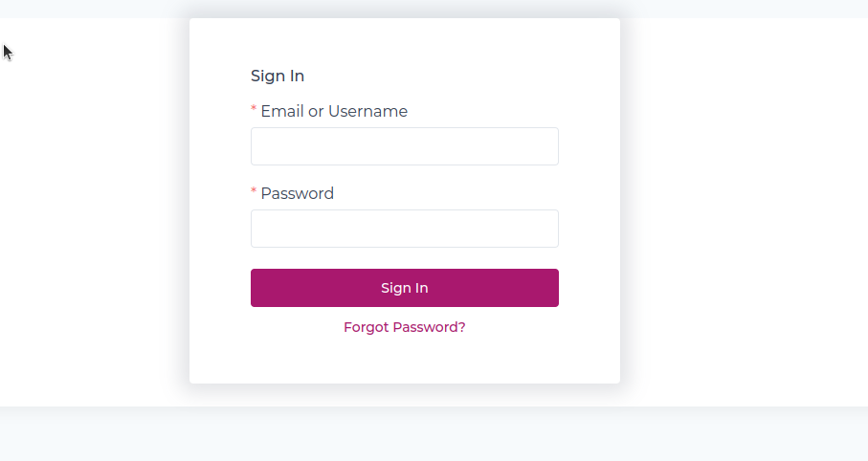
Task: Select the required marker on the Email label
Action: pos(254,110)
